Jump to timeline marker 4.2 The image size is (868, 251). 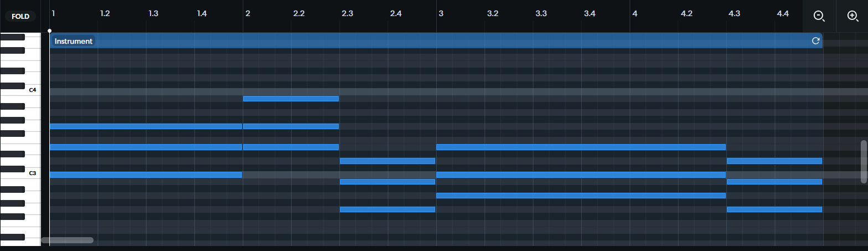click(x=686, y=13)
